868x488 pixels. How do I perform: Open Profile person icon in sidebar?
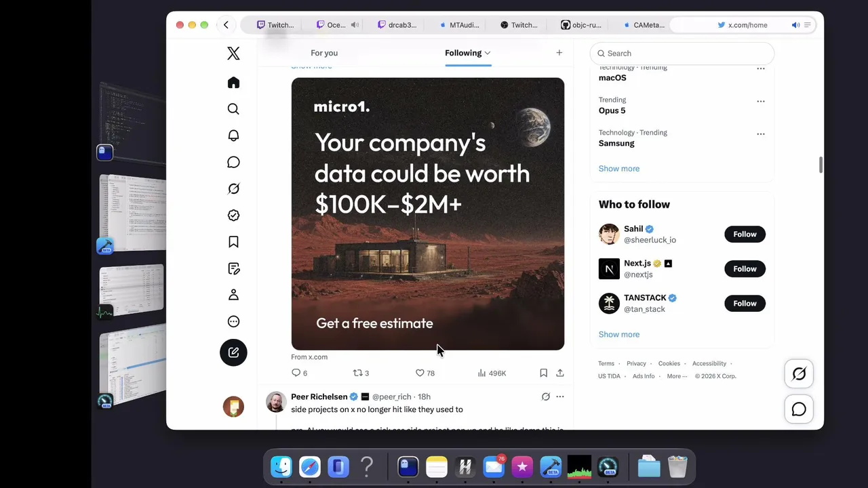click(x=233, y=295)
